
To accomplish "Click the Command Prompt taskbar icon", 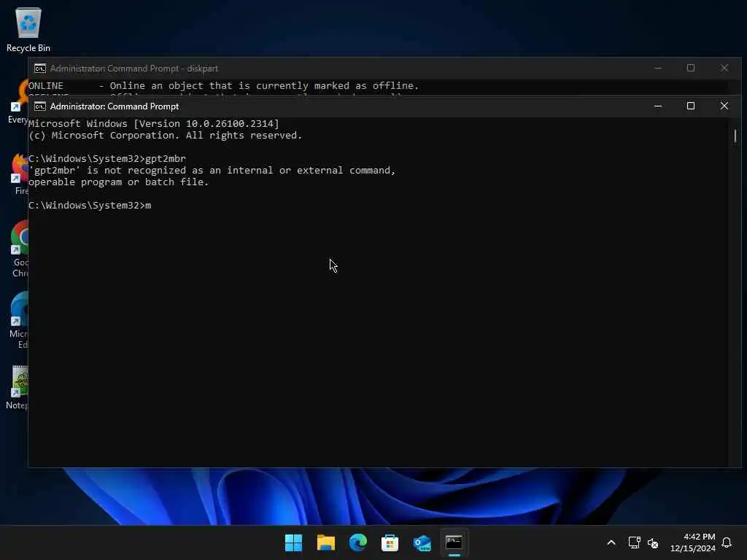I will point(454,542).
